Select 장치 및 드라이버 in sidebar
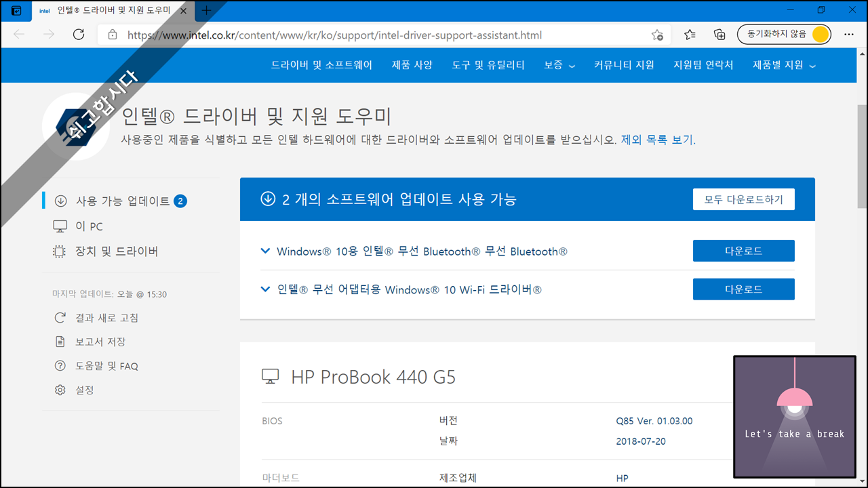Screen dimensions: 868x488 (117, 251)
